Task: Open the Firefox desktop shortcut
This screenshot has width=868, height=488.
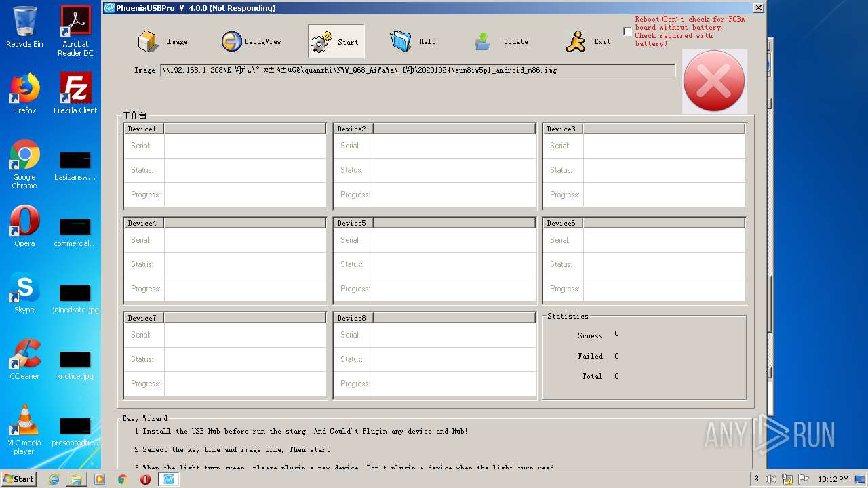Action: (24, 94)
